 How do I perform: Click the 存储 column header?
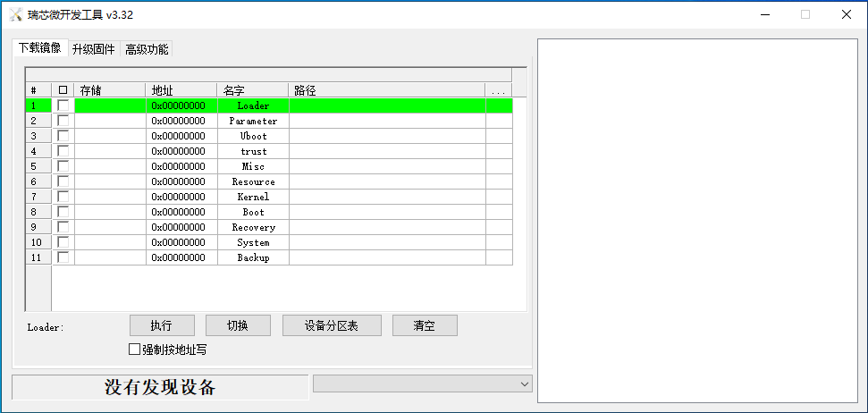[x=110, y=89]
